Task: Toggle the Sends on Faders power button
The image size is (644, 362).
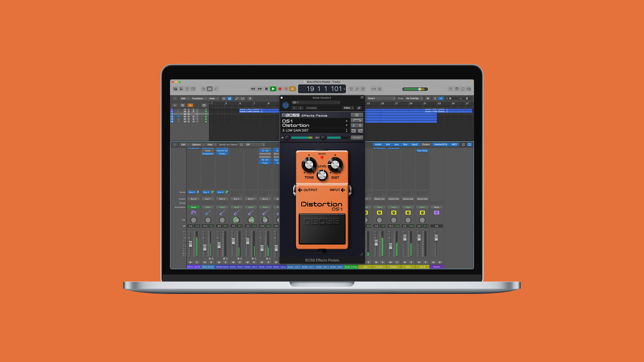Action: (x=241, y=145)
